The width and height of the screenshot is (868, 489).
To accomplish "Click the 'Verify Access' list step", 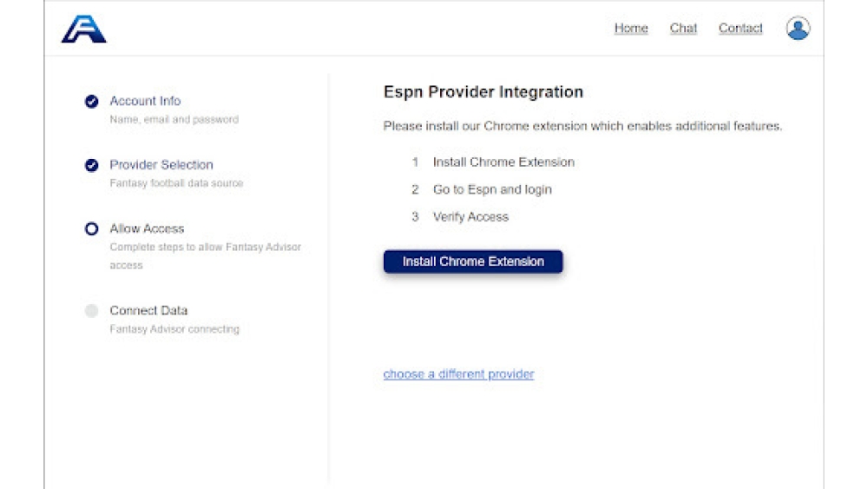I will coord(470,217).
